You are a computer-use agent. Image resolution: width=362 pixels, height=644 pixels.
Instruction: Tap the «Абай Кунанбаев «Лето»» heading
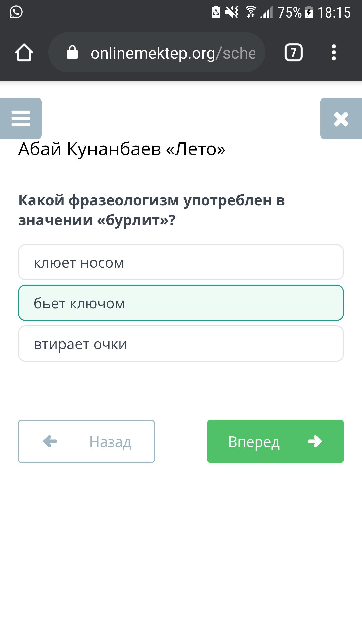tap(122, 149)
